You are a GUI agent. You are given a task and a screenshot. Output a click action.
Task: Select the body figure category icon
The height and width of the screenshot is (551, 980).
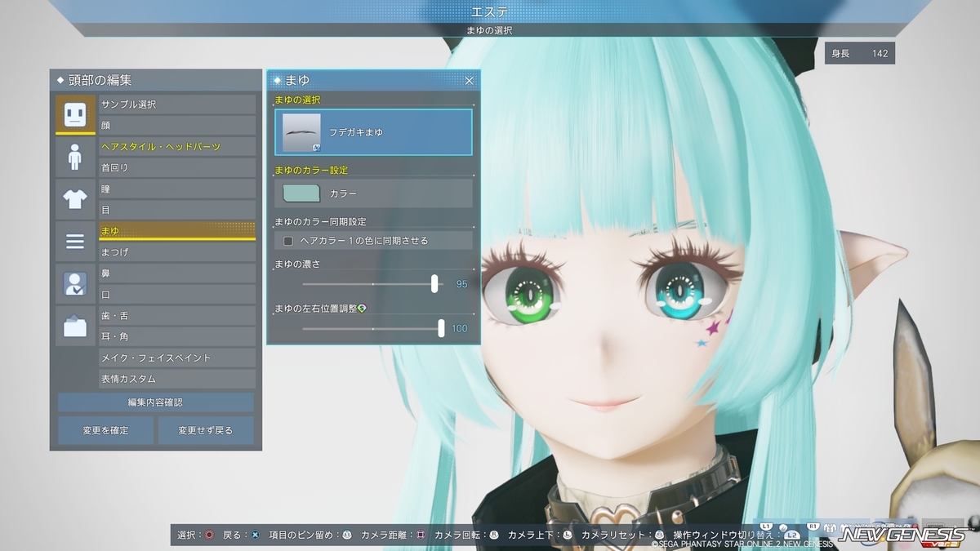coord(75,157)
